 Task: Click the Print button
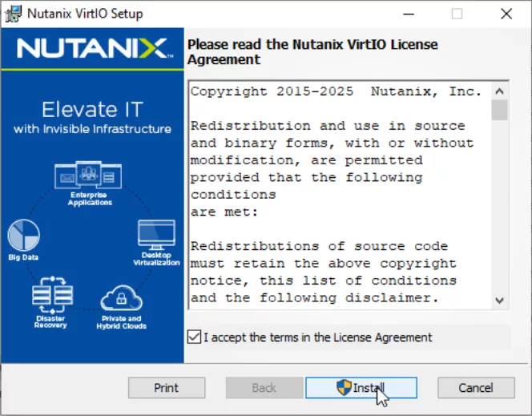click(x=167, y=387)
